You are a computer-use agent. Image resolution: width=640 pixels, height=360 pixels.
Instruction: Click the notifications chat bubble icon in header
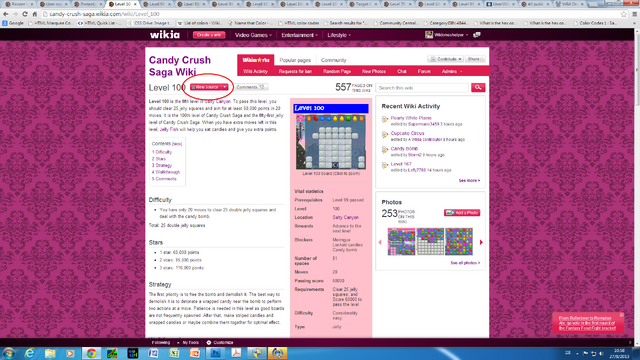(476, 35)
